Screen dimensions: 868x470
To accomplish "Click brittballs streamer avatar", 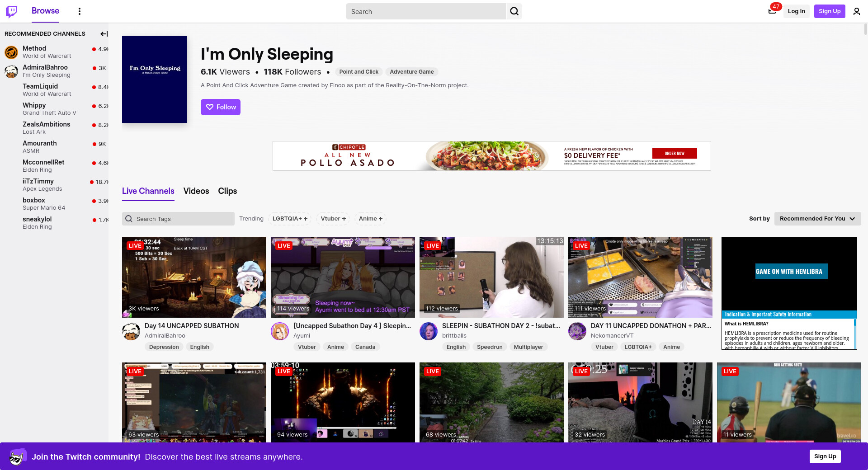I will click(429, 331).
